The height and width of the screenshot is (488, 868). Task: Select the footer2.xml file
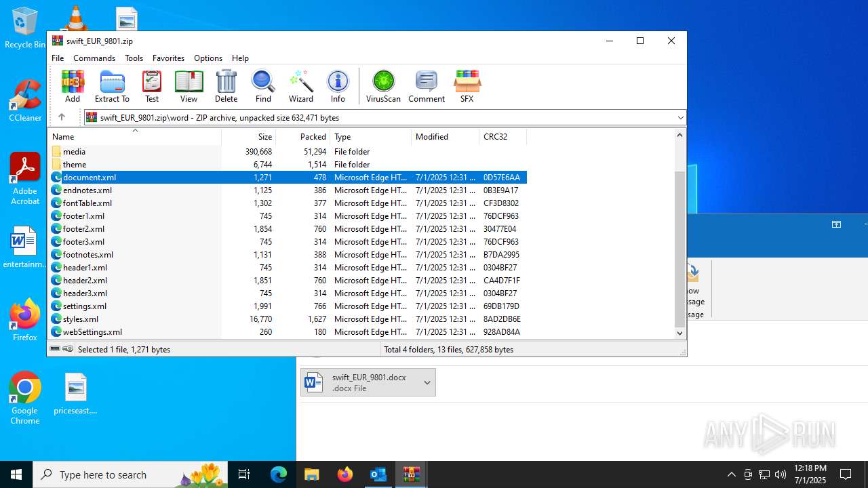[288, 229]
